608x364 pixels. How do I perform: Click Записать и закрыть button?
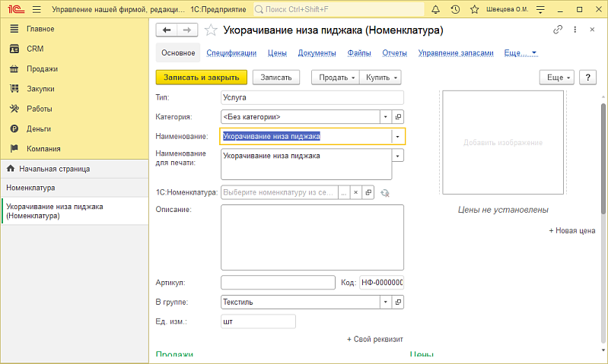tap(201, 78)
